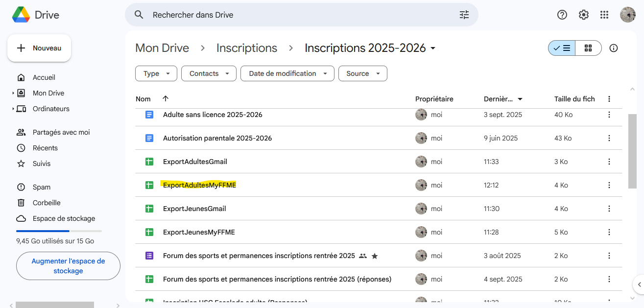This screenshot has height=308, width=644.
Task: Open the Google Apps grid launcher
Action: [604, 15]
